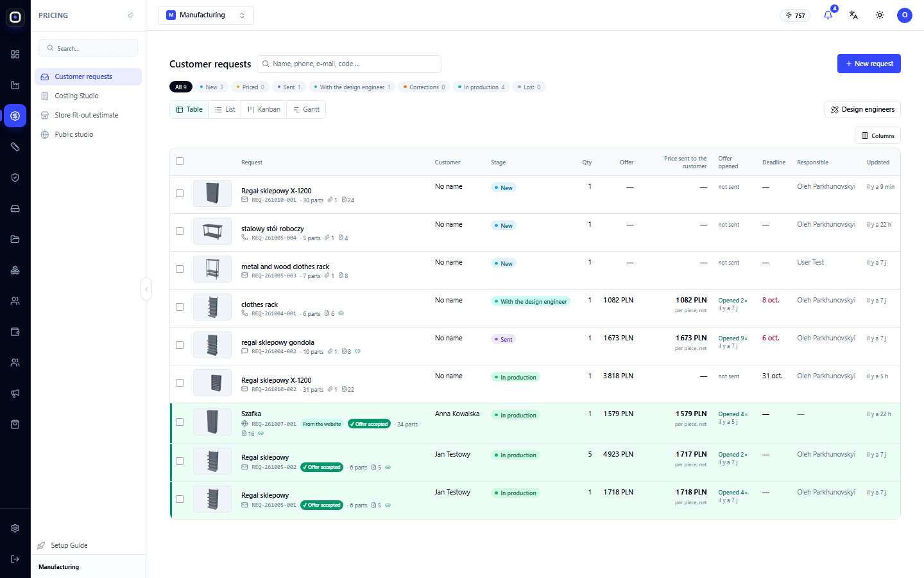924x578 pixels.
Task: Click the New request button
Action: coord(869,64)
